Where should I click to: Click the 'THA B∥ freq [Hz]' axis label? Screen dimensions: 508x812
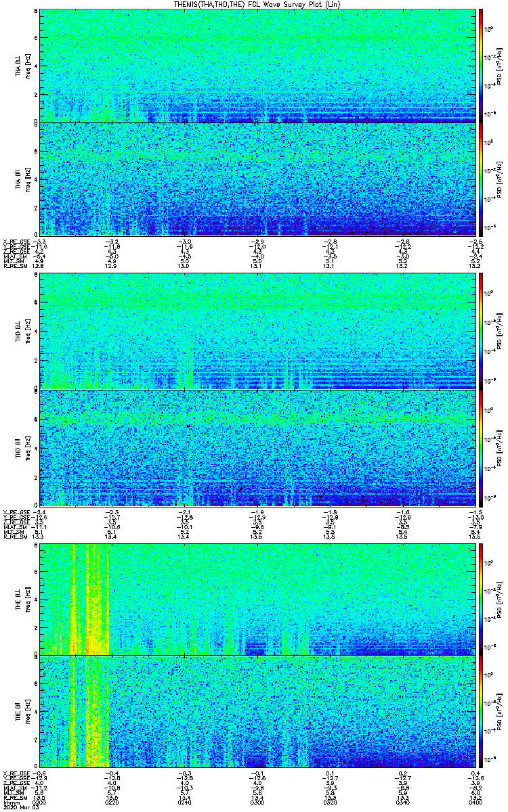pyautogui.click(x=22, y=179)
